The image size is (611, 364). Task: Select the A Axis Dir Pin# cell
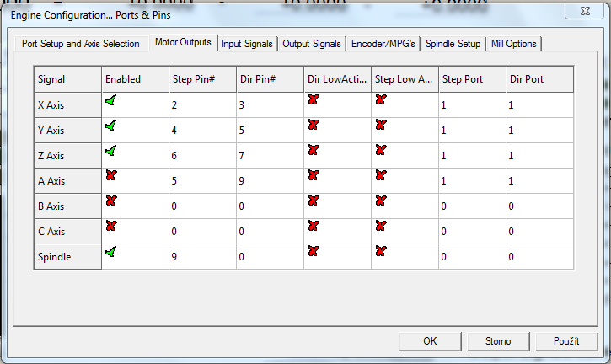pyautogui.click(x=269, y=181)
